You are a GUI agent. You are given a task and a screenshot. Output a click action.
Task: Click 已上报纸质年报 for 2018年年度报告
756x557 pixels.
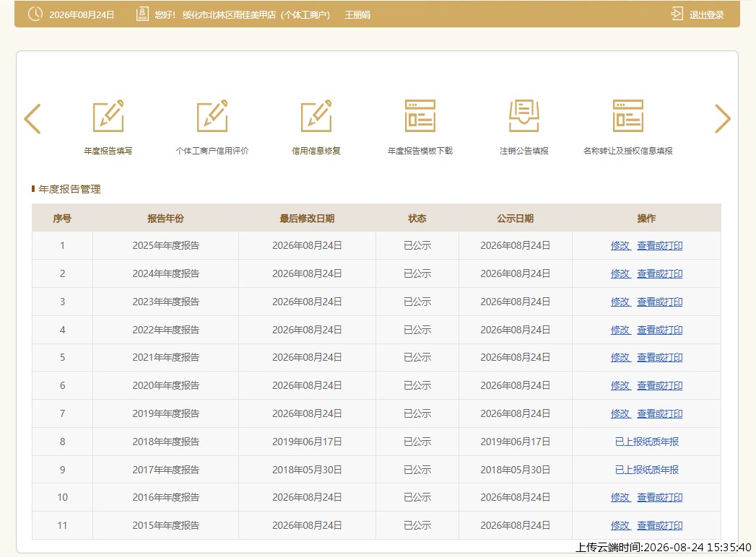[x=646, y=442]
